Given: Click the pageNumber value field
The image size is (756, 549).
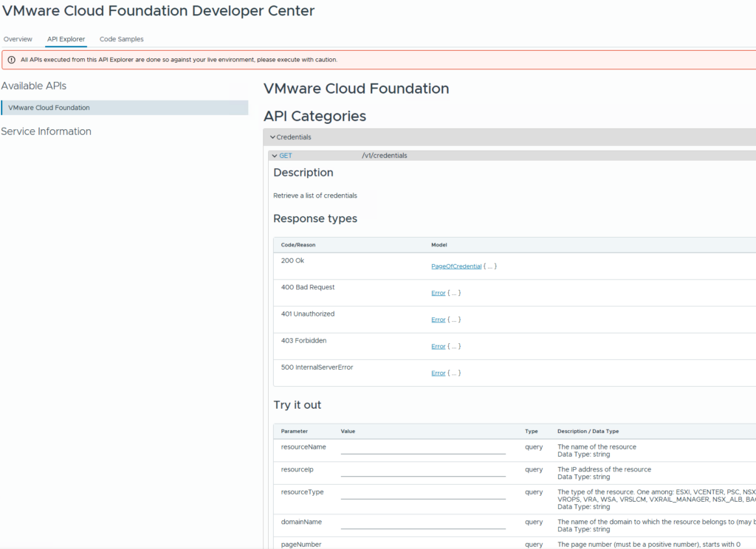Looking at the screenshot, I should click(423, 546).
